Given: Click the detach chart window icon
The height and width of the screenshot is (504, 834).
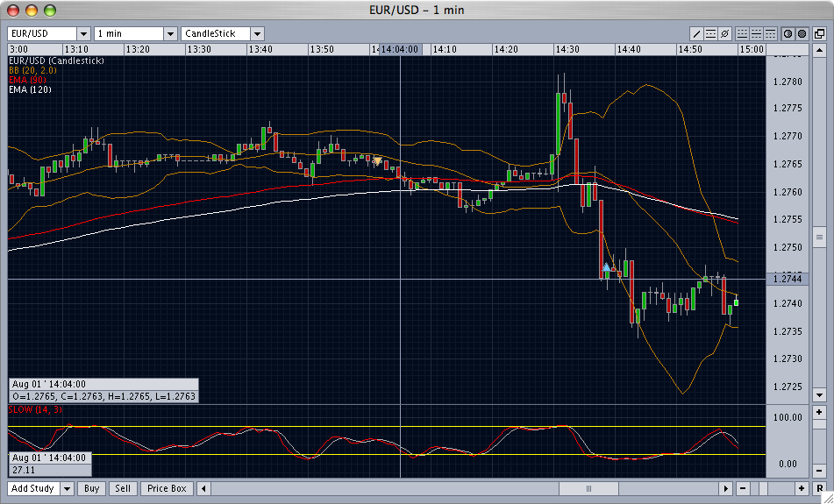Looking at the screenshot, I should click(818, 34).
